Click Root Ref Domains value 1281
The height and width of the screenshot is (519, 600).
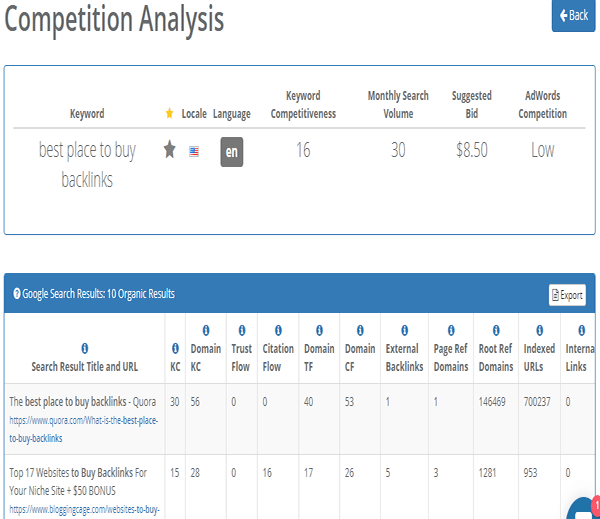[487, 473]
